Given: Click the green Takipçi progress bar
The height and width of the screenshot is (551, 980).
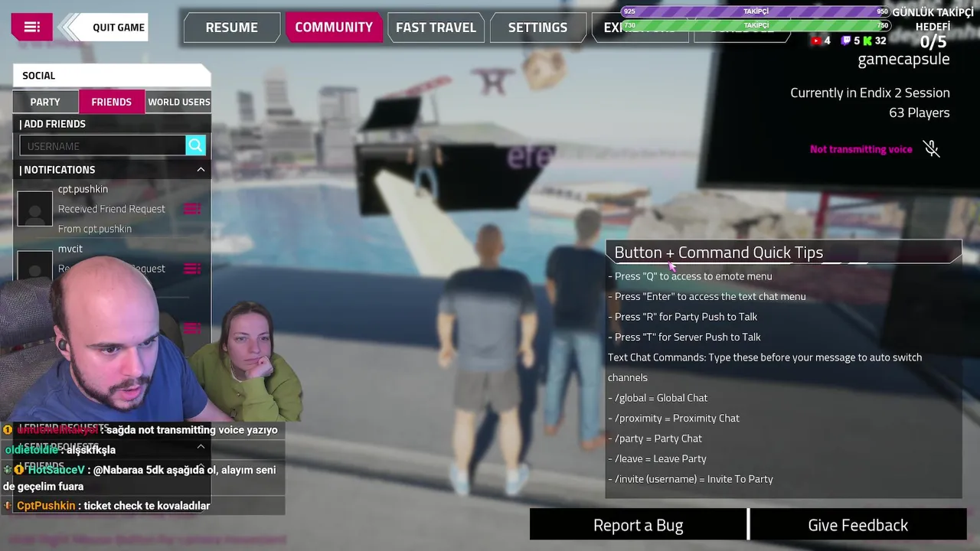Looking at the screenshot, I should coord(756,25).
